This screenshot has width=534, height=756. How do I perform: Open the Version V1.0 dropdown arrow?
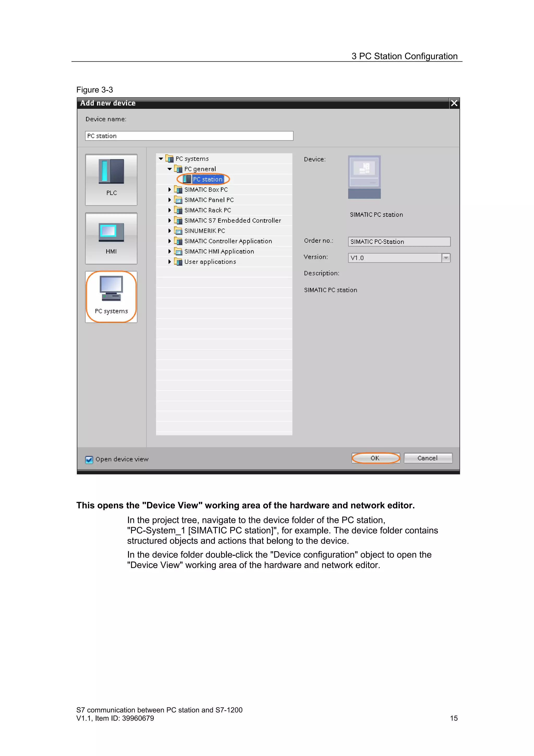click(446, 258)
